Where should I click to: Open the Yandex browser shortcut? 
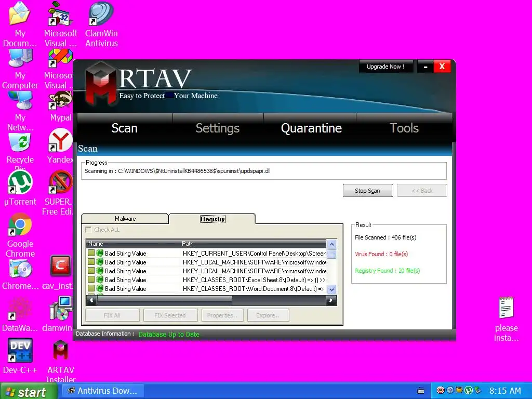click(x=60, y=146)
